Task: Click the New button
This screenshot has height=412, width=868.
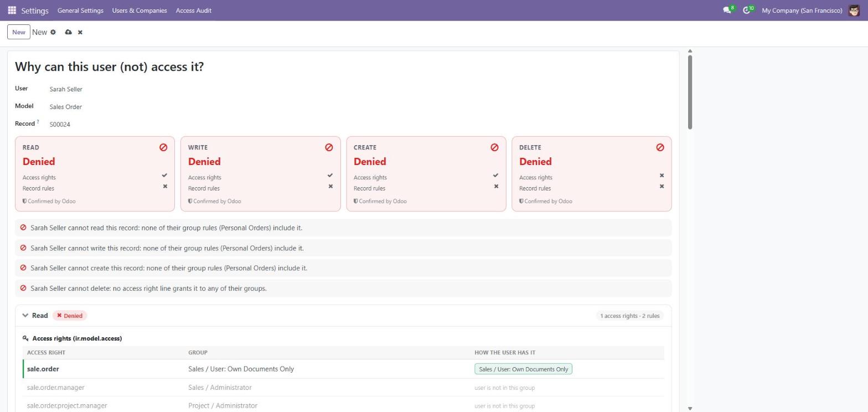Action: [x=19, y=32]
